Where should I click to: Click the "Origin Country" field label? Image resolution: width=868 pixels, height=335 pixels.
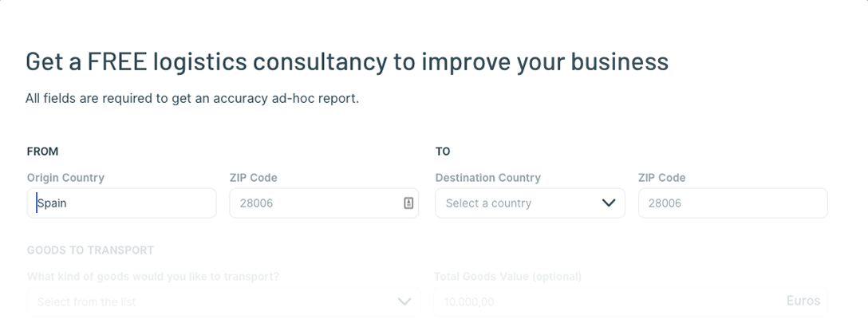(65, 178)
